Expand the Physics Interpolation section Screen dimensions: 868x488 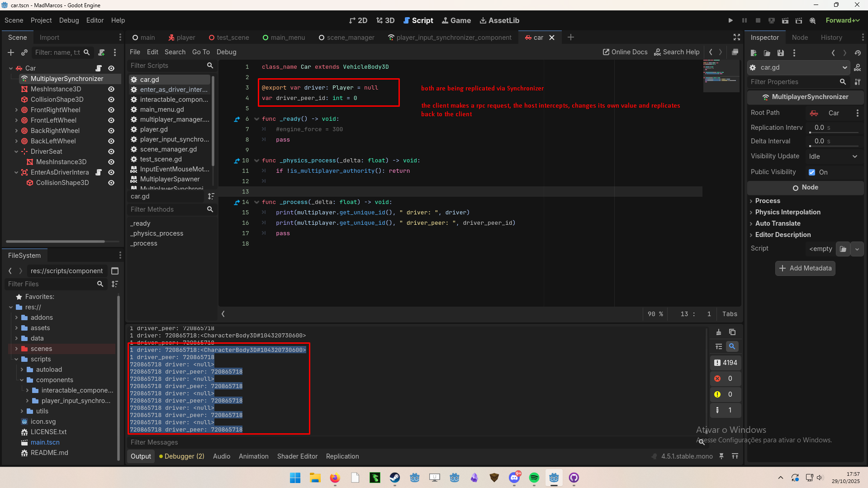[x=787, y=212]
